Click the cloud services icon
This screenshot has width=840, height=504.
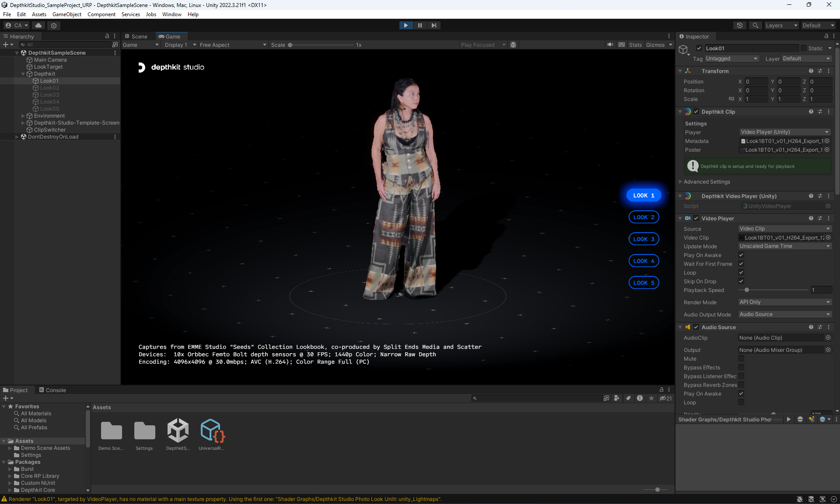click(x=38, y=25)
